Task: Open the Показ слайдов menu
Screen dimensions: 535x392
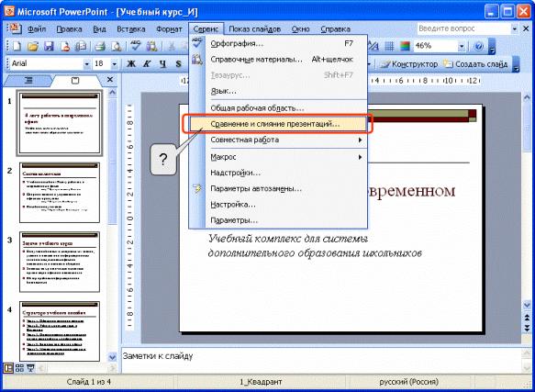Action: [254, 29]
